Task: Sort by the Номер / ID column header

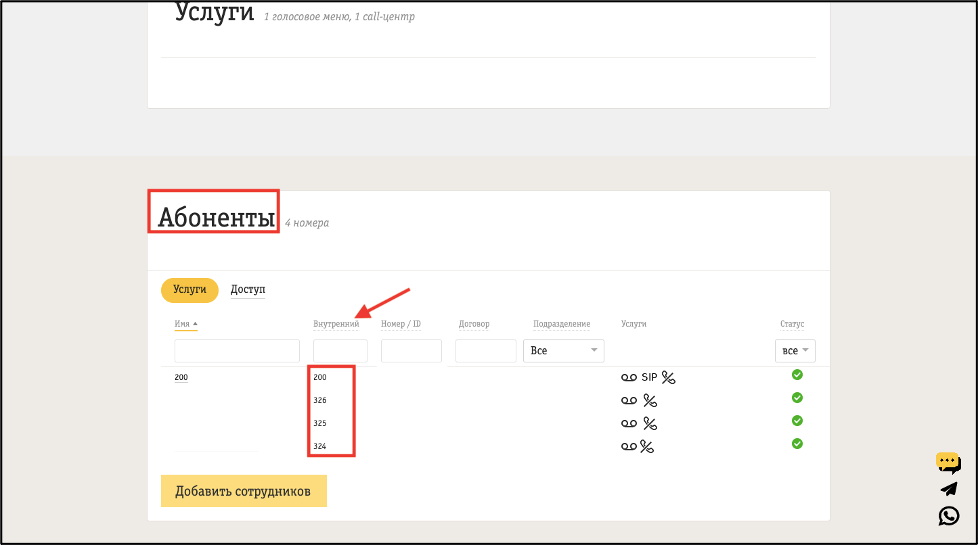Action: [401, 324]
